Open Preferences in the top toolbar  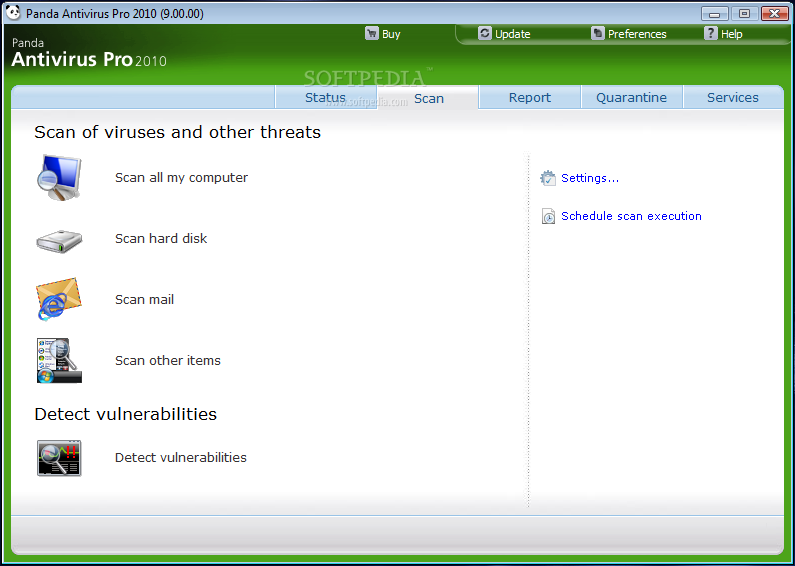coord(636,34)
